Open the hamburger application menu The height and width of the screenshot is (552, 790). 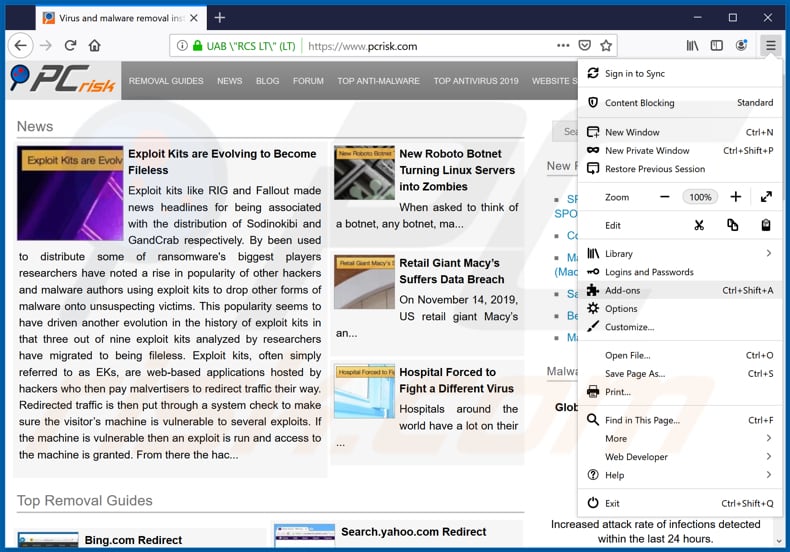point(770,46)
